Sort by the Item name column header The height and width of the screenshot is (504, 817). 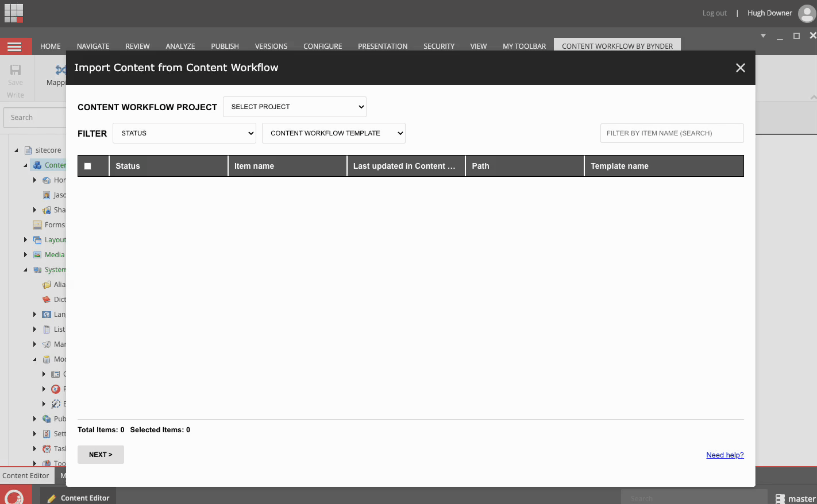[x=287, y=166]
